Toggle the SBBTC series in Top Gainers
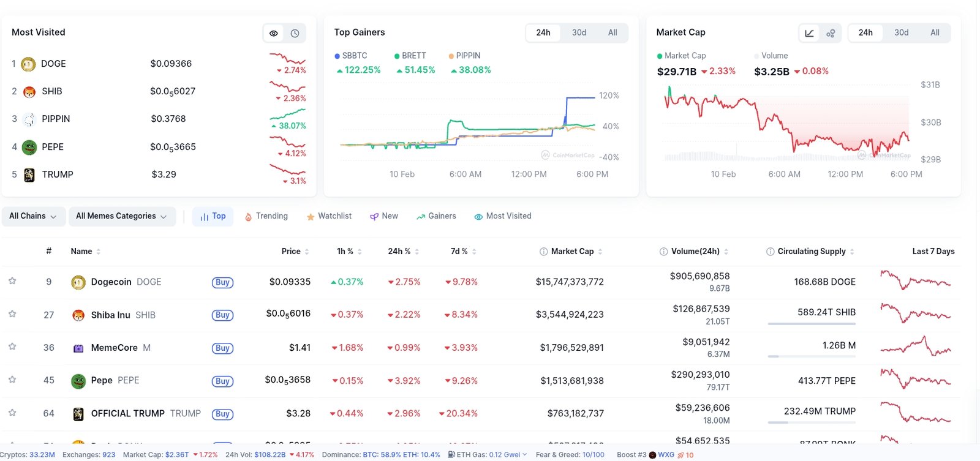The image size is (980, 461). (351, 56)
